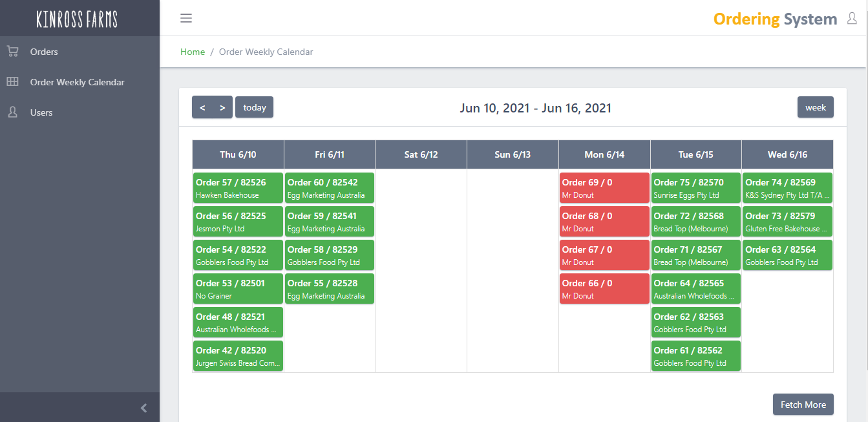Click the Users person icon
This screenshot has width=868, height=422.
pos(12,112)
